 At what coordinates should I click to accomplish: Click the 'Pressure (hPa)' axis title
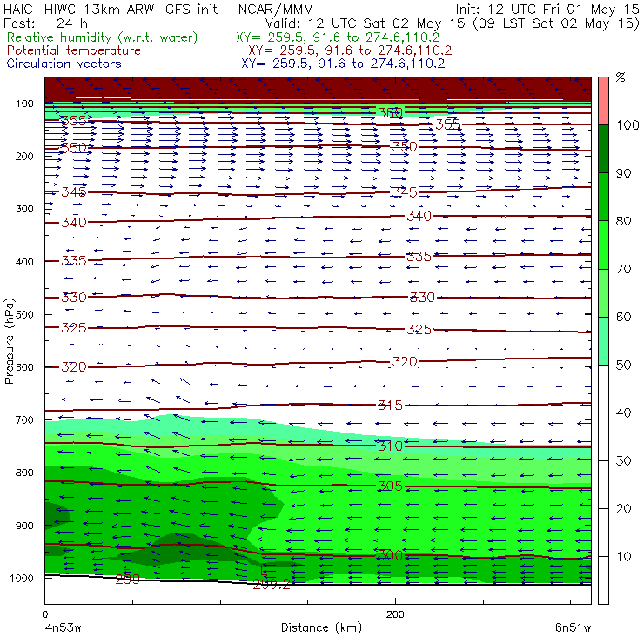[10, 341]
